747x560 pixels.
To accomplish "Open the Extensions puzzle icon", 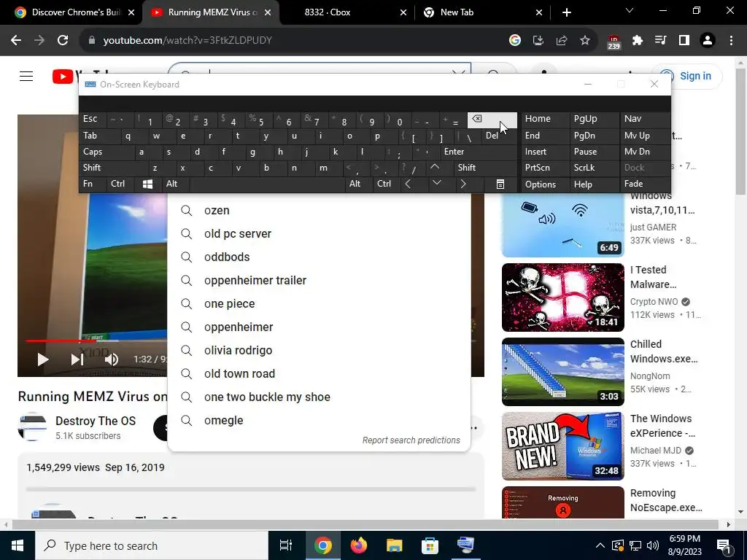I will [638, 41].
